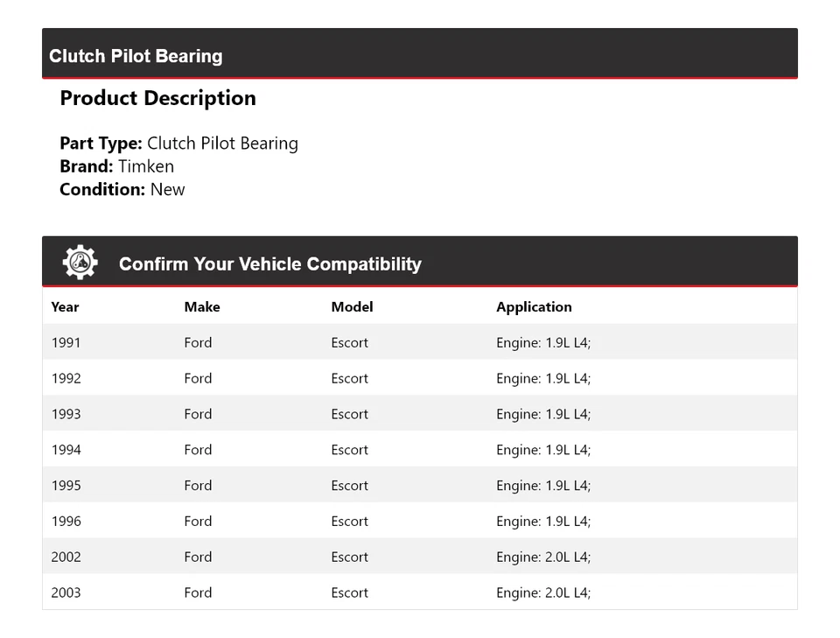
Task: Click the Application column header
Action: pos(534,307)
